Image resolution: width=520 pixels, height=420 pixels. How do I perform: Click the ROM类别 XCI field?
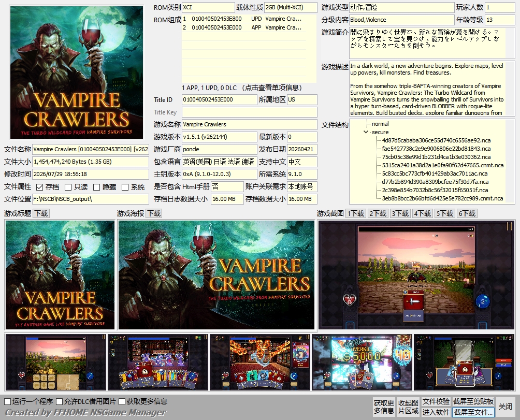pos(208,7)
